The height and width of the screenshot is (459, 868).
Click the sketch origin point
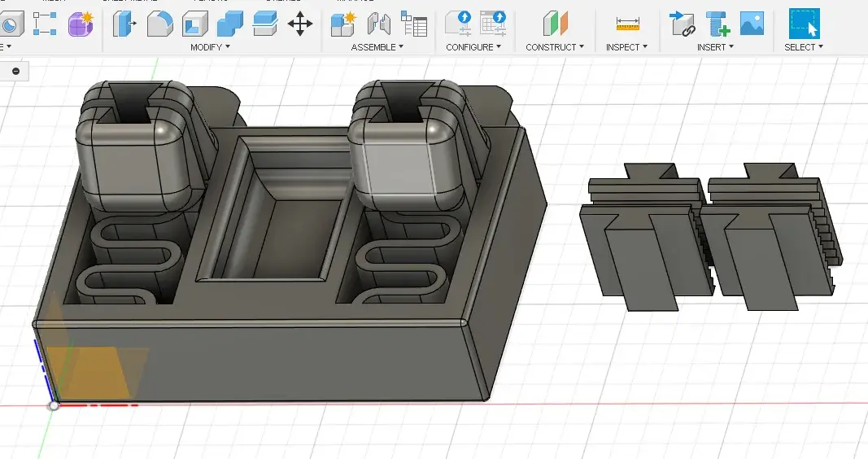point(54,404)
